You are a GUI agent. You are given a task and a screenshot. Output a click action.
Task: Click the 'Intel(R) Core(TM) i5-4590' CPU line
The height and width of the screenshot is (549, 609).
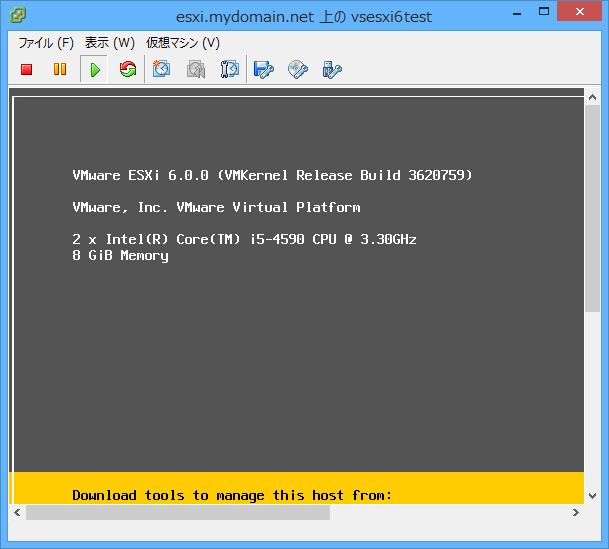coord(244,239)
